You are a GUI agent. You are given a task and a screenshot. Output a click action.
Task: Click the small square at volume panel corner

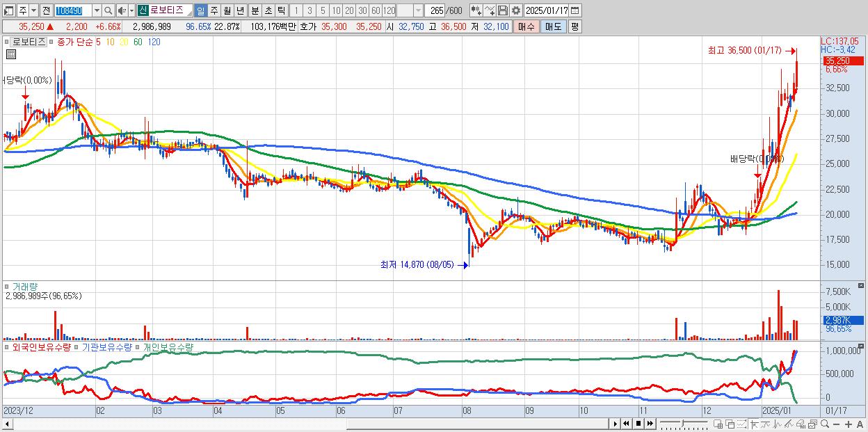(x=862, y=286)
